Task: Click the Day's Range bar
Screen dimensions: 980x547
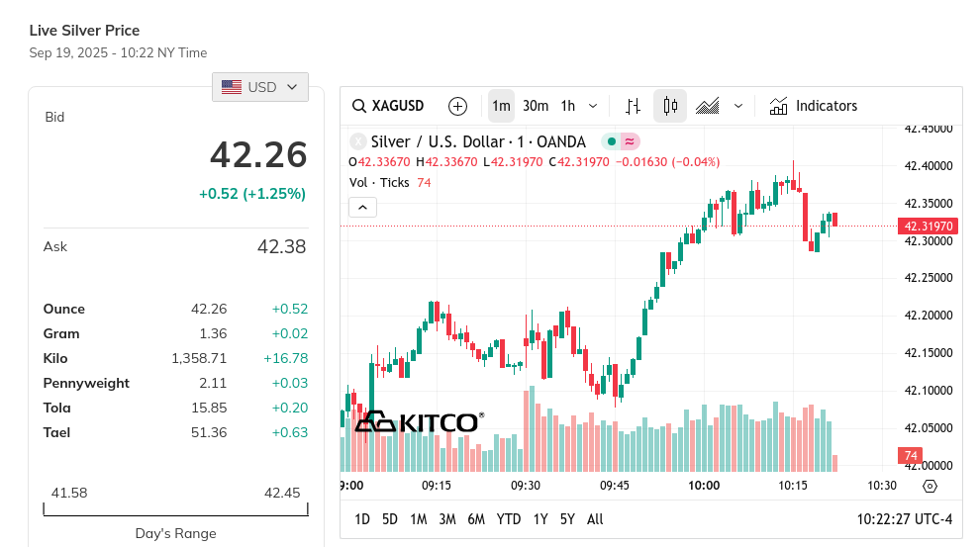Action: click(175, 510)
